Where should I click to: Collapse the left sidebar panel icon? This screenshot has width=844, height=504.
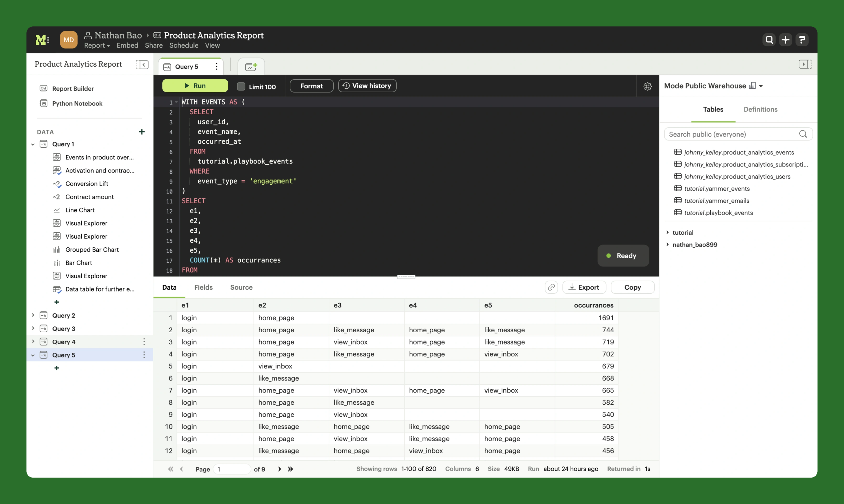click(x=142, y=65)
